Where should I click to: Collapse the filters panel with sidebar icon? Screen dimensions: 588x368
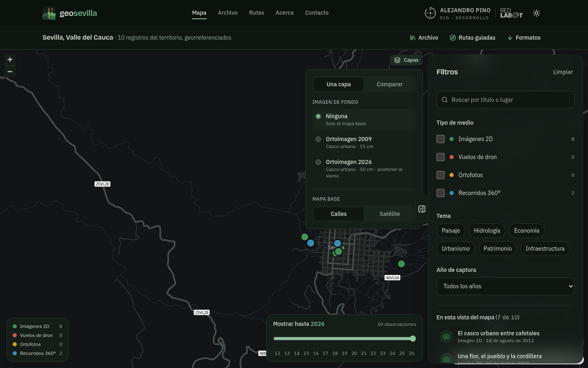422,209
